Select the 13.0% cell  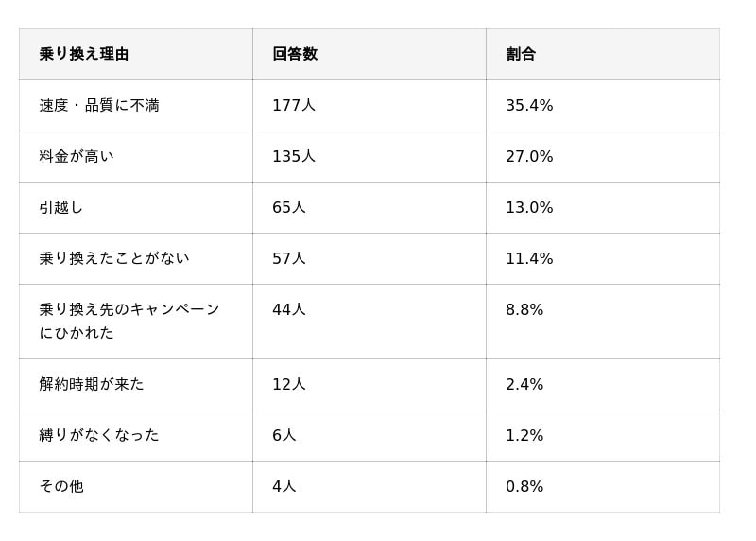(x=529, y=207)
